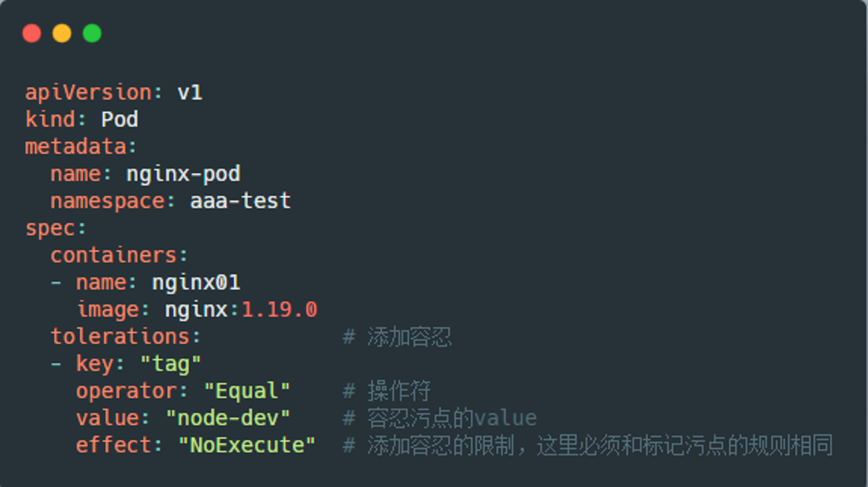Click the "node-dev" value string
The height and width of the screenshot is (487, 868).
point(228,418)
